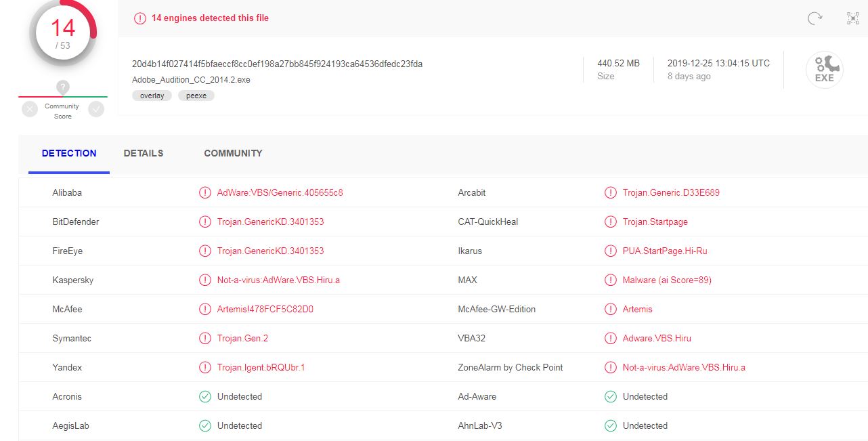Vote malicious with the X icon
868x441 pixels.
click(x=30, y=109)
